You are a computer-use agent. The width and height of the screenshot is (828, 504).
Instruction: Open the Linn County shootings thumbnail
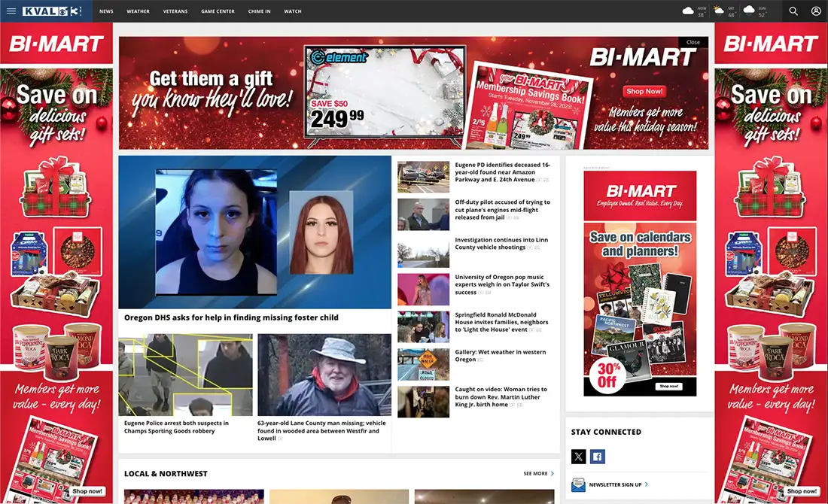(x=424, y=252)
